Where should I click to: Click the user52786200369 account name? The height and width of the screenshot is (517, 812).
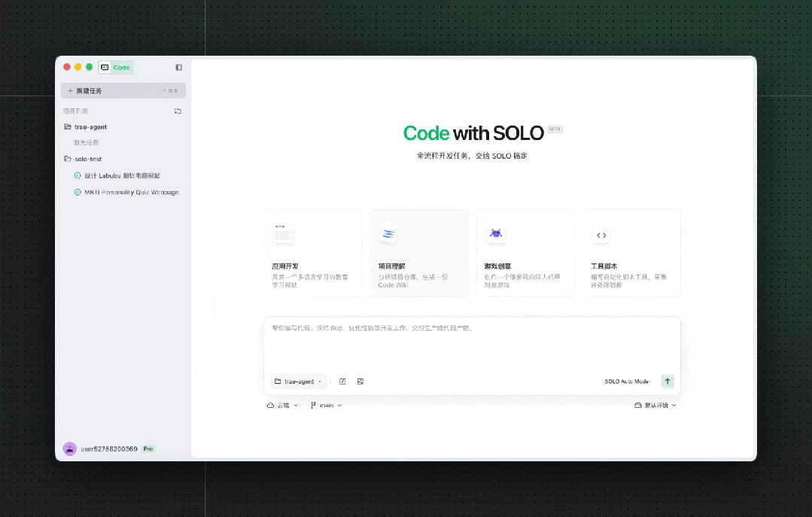click(x=109, y=449)
